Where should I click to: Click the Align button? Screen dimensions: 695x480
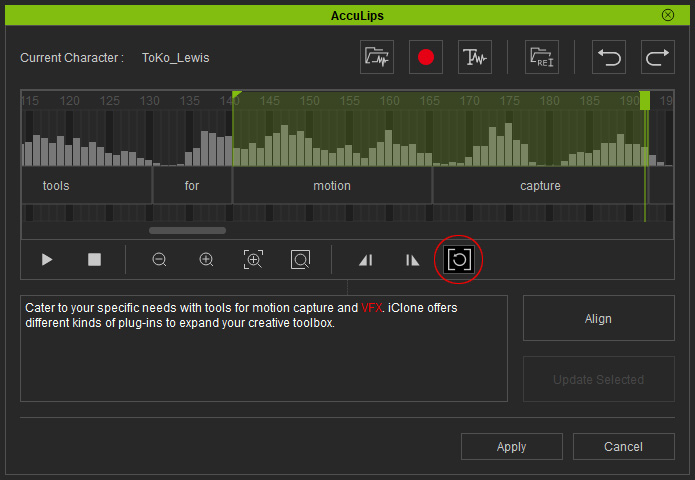[x=598, y=319]
